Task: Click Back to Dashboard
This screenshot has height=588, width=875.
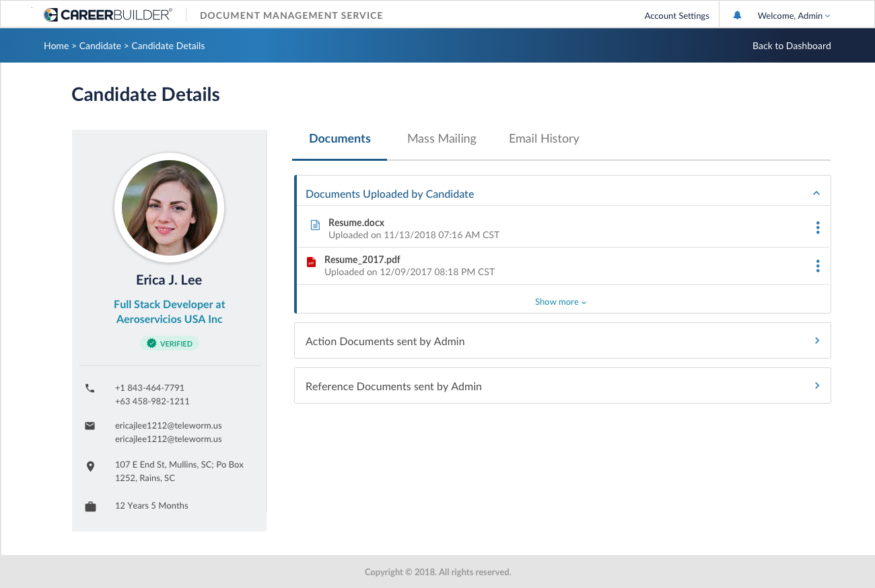Action: click(x=792, y=46)
